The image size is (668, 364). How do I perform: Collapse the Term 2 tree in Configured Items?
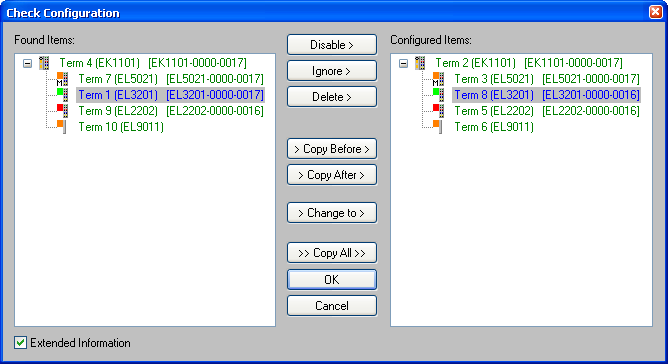(x=403, y=64)
